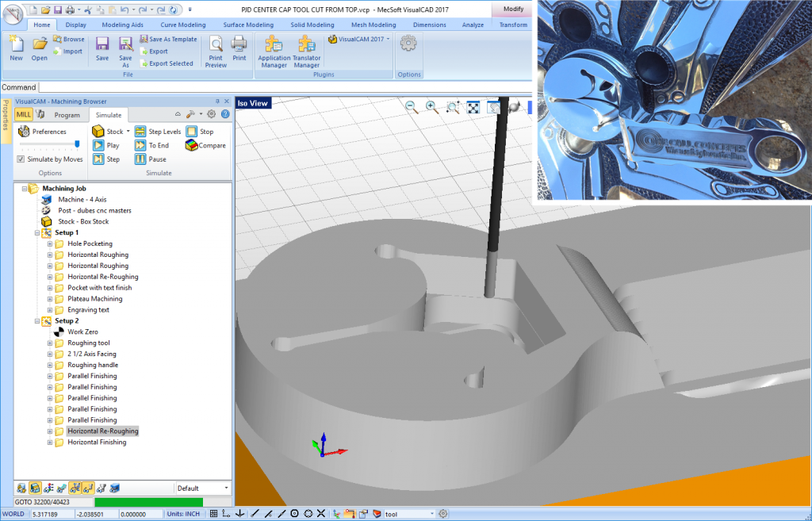This screenshot has height=521, width=812.
Task: Open the Default dropdown below the browser
Action: pyautogui.click(x=202, y=488)
